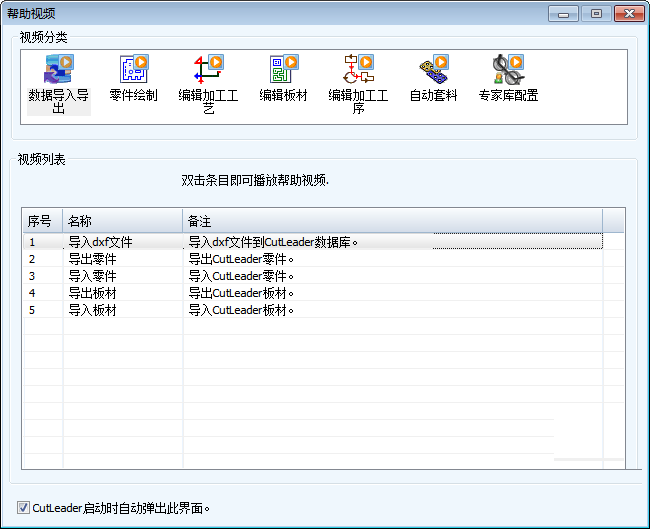Select the 导入零件 video entry
Viewport: 650px width, 529px height.
(x=92, y=276)
